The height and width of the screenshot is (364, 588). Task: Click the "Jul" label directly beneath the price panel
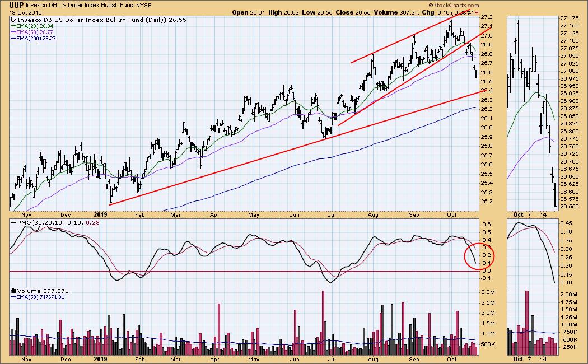point(332,215)
